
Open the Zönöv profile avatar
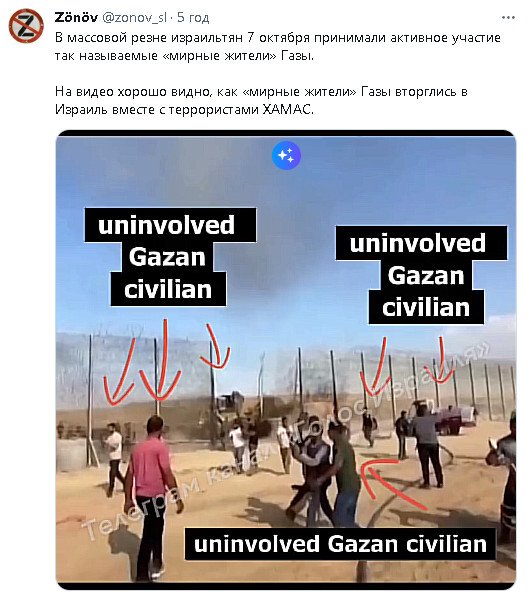[x=26, y=26]
